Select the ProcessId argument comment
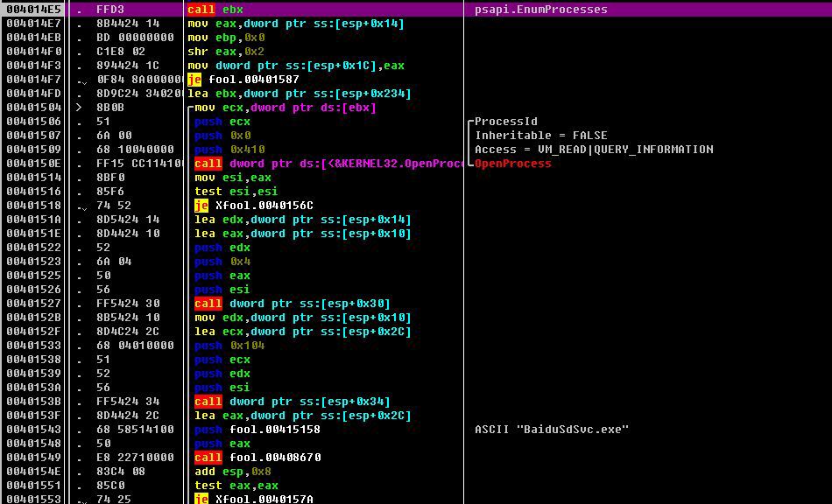This screenshot has width=832, height=504. [505, 122]
